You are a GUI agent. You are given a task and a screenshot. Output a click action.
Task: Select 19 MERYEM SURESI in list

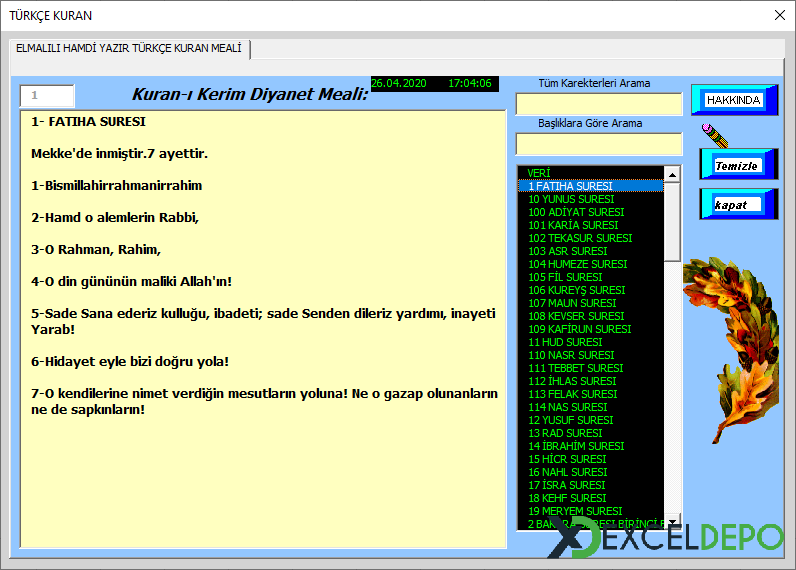point(591,511)
